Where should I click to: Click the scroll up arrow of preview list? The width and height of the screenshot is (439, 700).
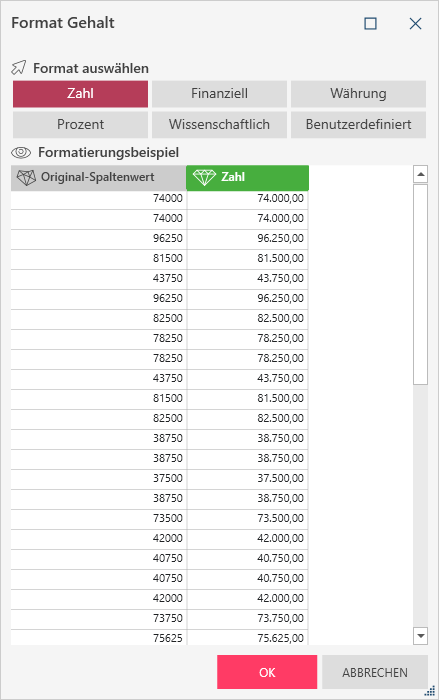[420, 174]
